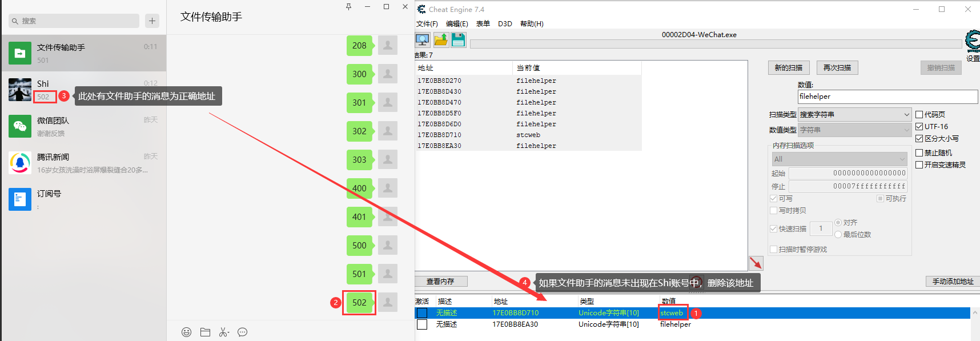This screenshot has height=341, width=980.
Task: Click the open file folder icon in Cheat Engine
Action: click(441, 40)
